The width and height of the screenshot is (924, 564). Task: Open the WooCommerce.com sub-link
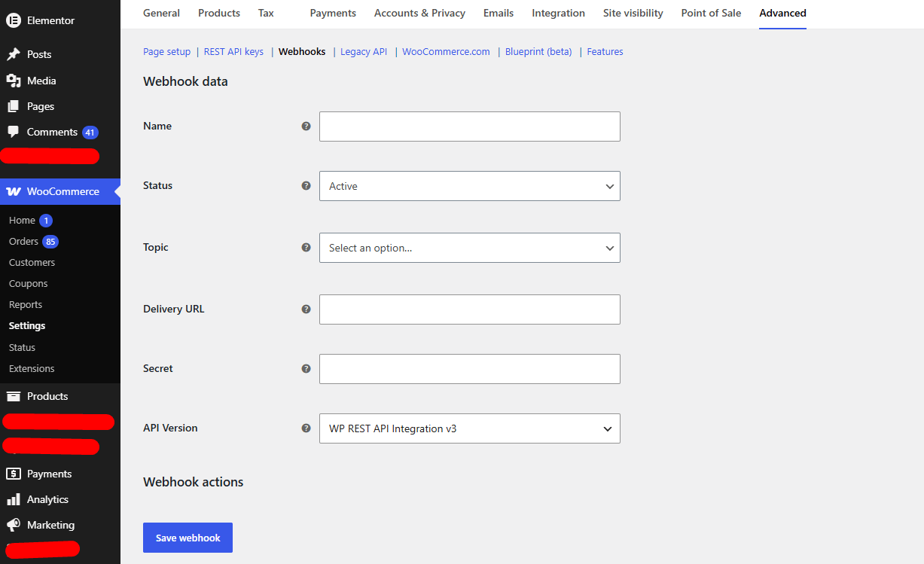(x=446, y=52)
